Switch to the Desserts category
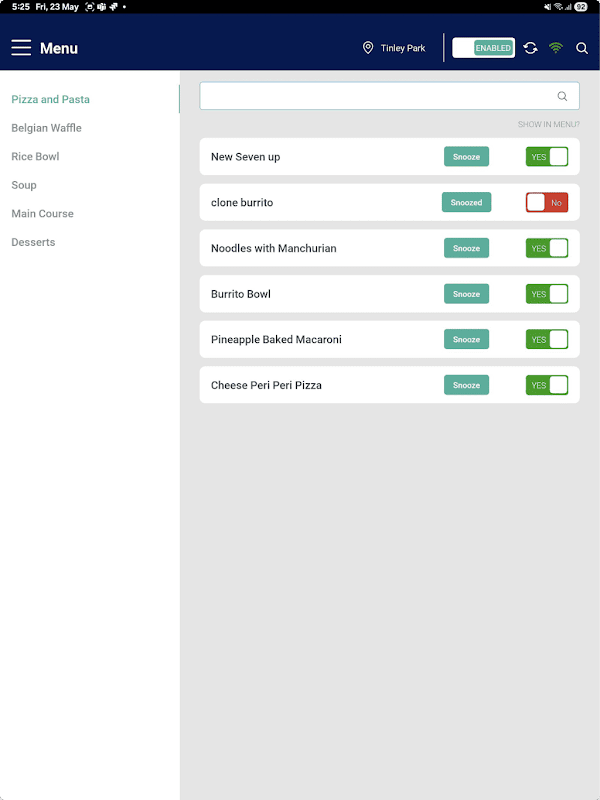Screen dimensions: 600x800 click(33, 242)
